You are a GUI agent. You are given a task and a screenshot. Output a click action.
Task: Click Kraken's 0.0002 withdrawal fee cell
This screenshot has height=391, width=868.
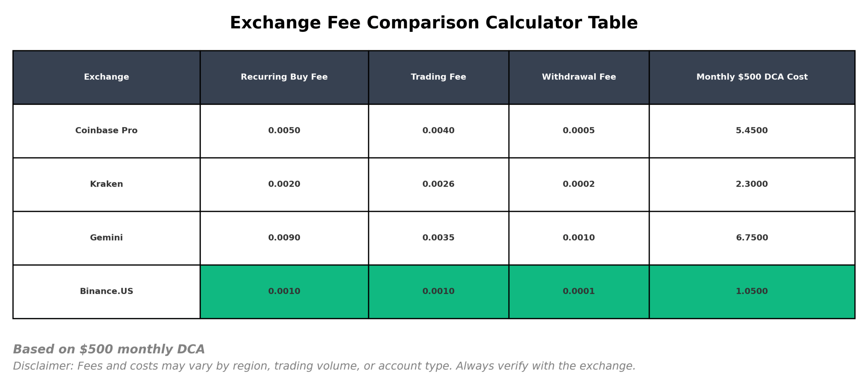(x=579, y=184)
